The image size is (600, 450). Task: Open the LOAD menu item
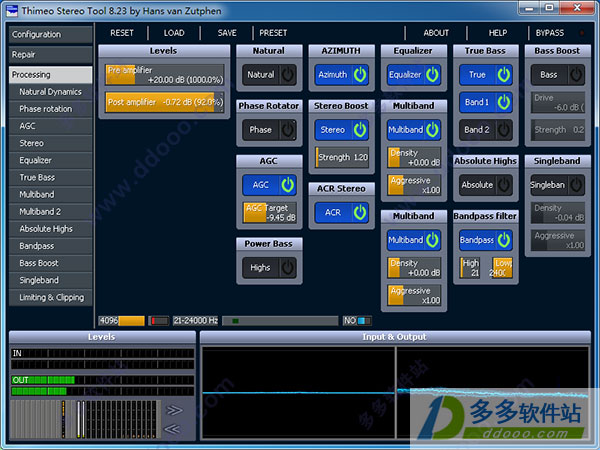(x=174, y=33)
